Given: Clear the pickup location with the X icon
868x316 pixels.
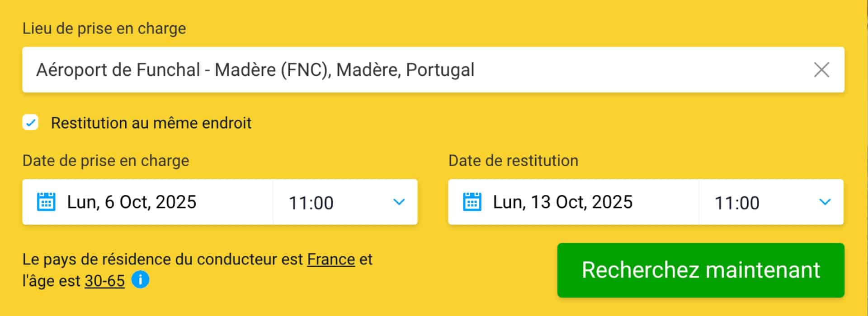Looking at the screenshot, I should tap(821, 70).
